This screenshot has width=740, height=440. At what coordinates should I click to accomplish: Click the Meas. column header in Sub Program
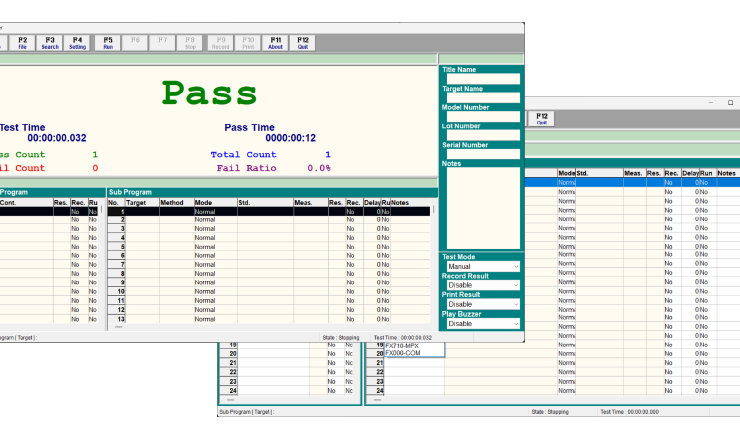pyautogui.click(x=303, y=203)
